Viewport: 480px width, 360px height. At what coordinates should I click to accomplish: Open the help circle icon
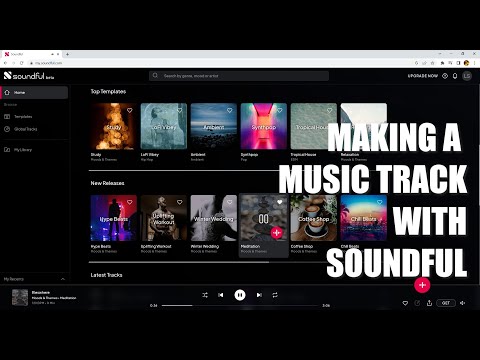point(445,76)
